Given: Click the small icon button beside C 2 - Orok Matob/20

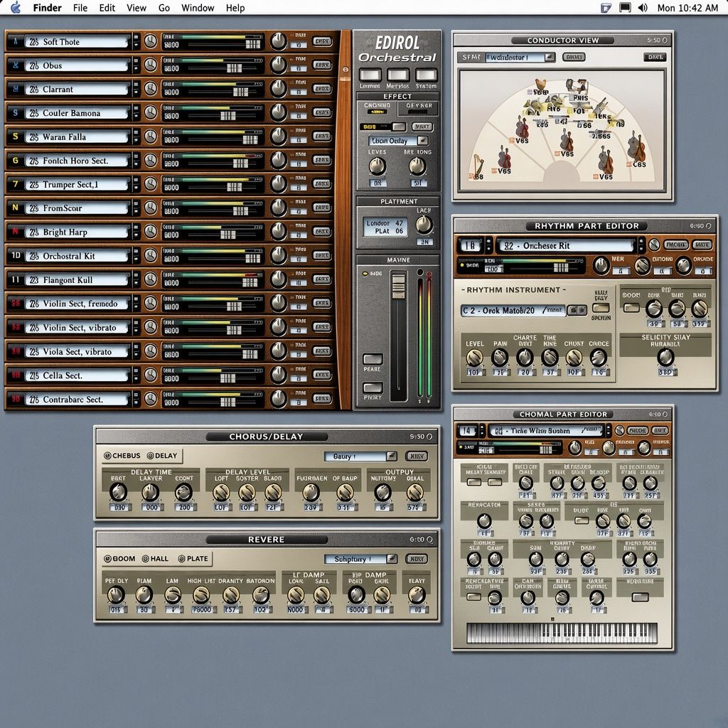Looking at the screenshot, I should pyautogui.click(x=577, y=310).
